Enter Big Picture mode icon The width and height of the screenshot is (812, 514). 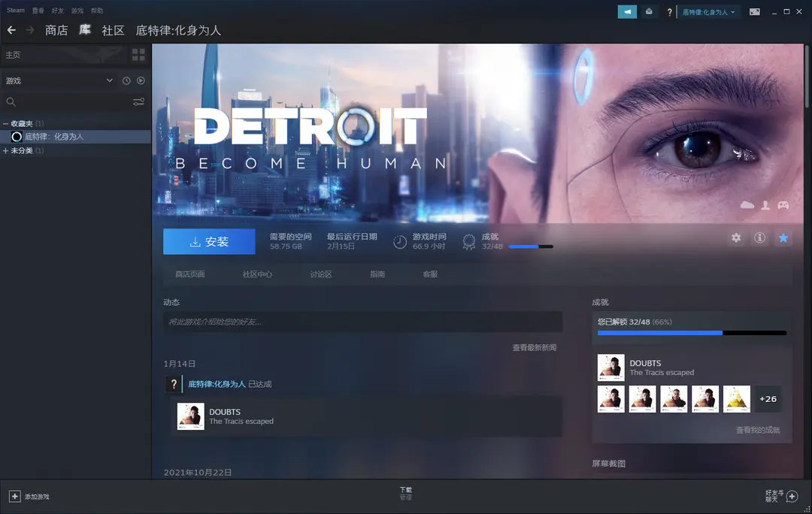click(x=755, y=12)
